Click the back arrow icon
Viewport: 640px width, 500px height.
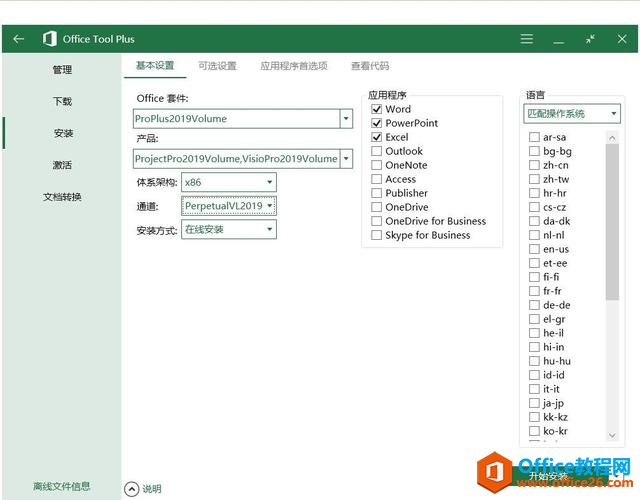pyautogui.click(x=19, y=39)
